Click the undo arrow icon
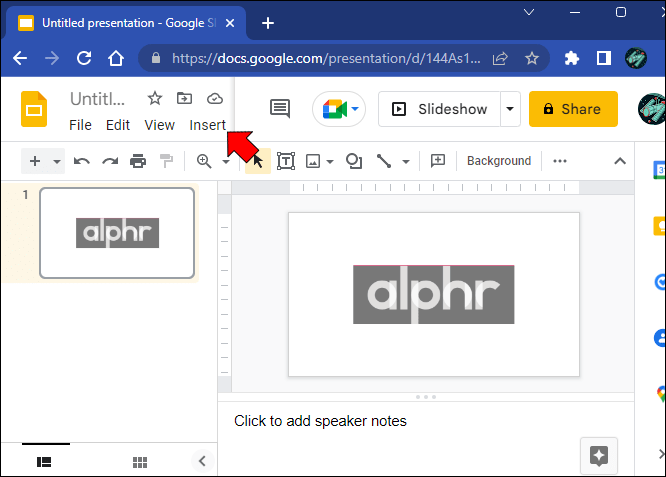 point(82,161)
